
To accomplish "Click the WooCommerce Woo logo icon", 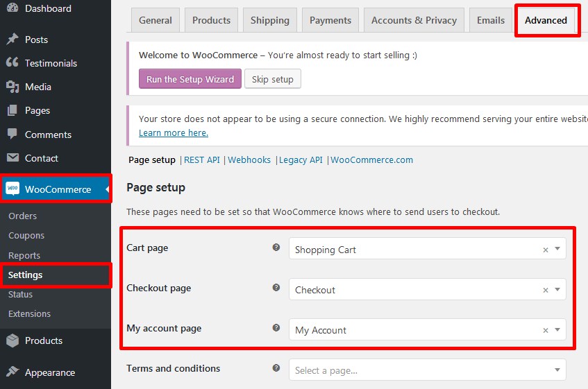I will pyautogui.click(x=12, y=189).
